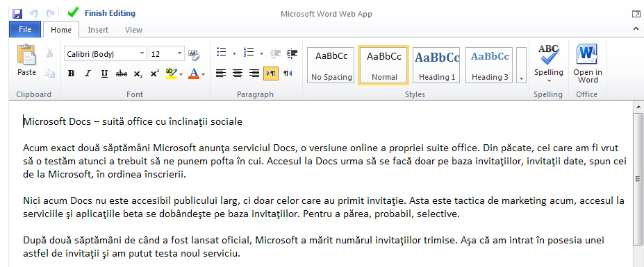The image size is (644, 267).
Task: Toggle Italic formatting
Action: coord(88,74)
